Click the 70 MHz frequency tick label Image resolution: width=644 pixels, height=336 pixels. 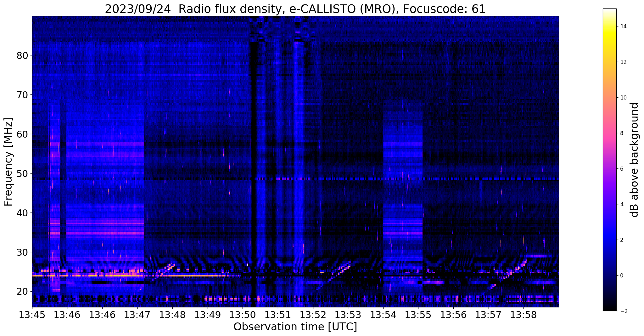(22, 95)
